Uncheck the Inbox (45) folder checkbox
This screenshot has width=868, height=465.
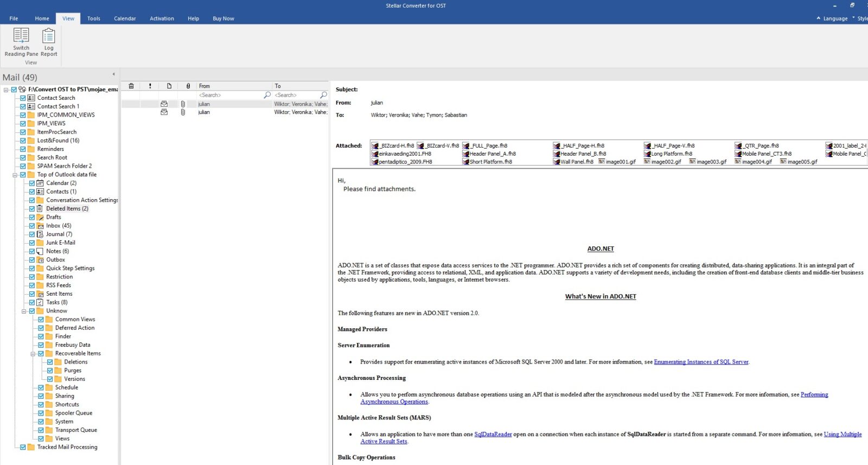32,226
